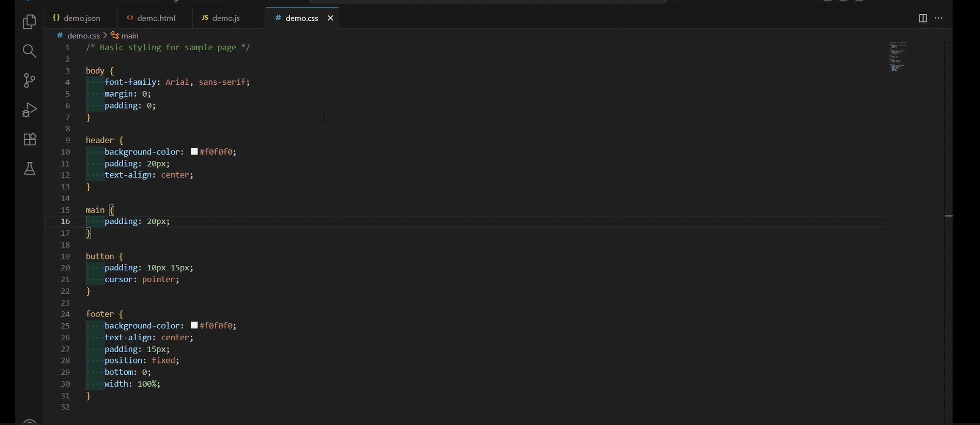The image size is (980, 425).
Task: Open the Source Control view icon
Action: (x=29, y=81)
